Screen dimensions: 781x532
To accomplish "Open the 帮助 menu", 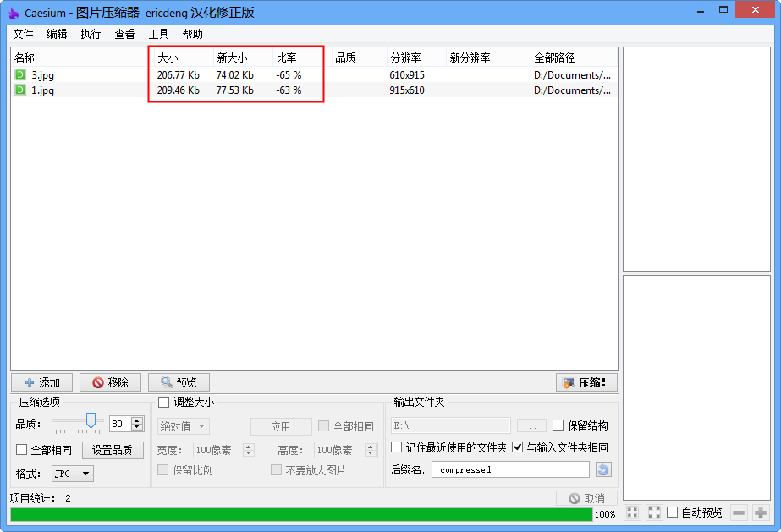I will 192,34.
